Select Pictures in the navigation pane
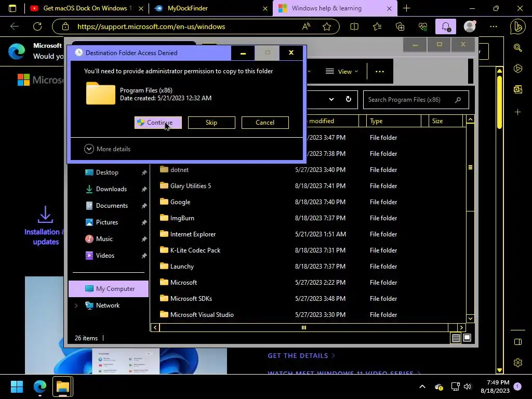 point(107,222)
